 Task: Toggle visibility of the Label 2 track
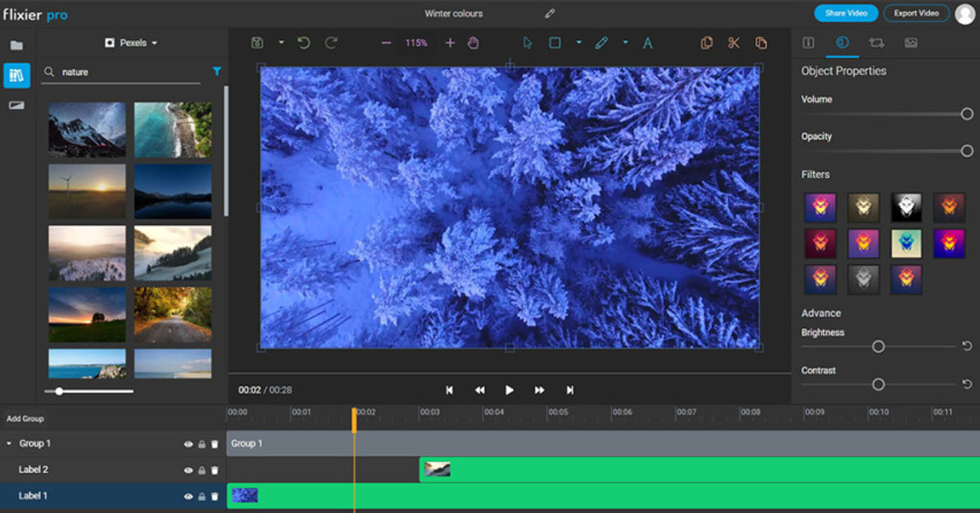(188, 469)
